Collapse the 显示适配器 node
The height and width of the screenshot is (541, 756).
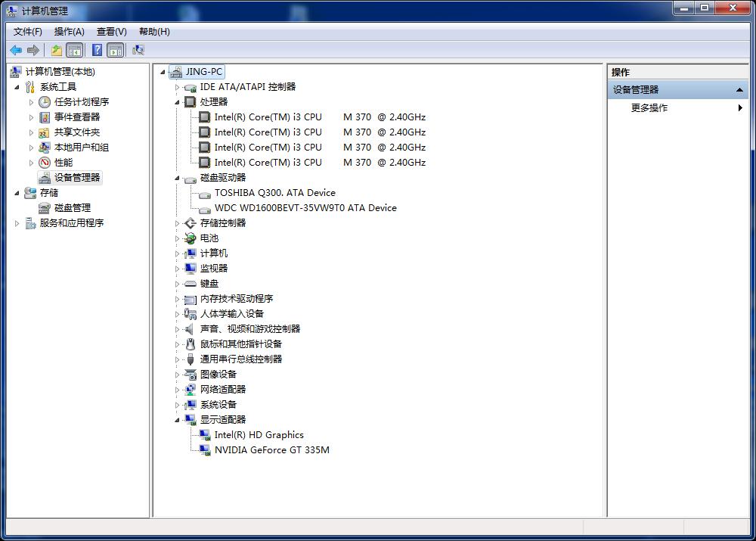pyautogui.click(x=178, y=420)
